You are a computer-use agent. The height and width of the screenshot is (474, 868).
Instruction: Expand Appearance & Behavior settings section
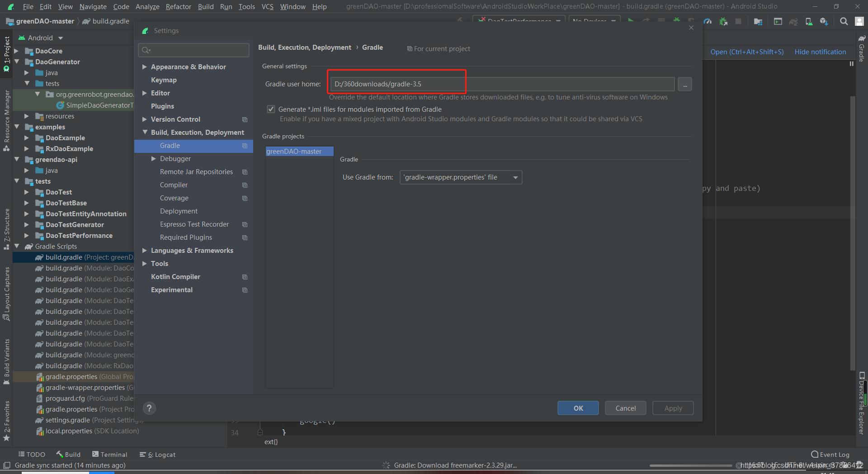coord(145,67)
